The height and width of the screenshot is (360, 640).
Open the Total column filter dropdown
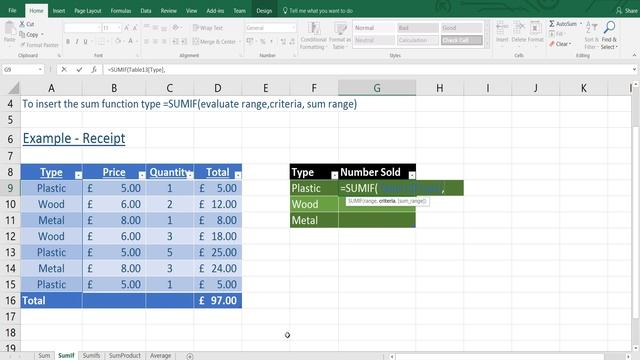[238, 175]
